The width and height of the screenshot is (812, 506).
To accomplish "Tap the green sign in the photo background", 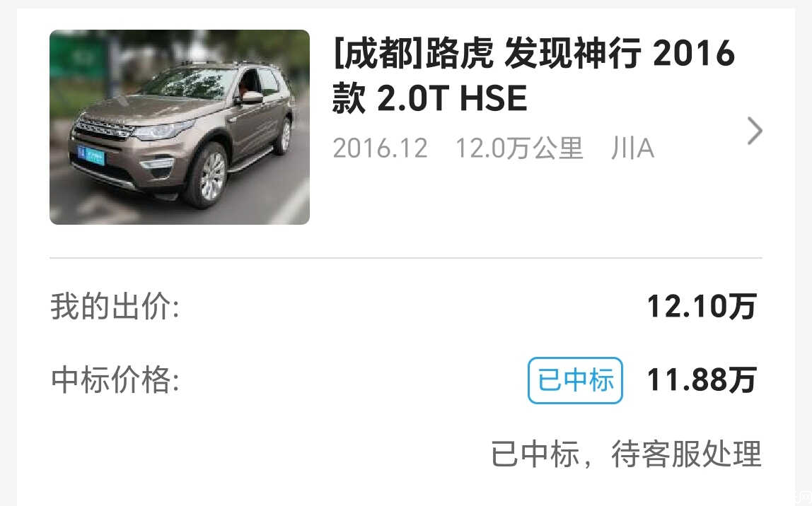I will coord(79,54).
